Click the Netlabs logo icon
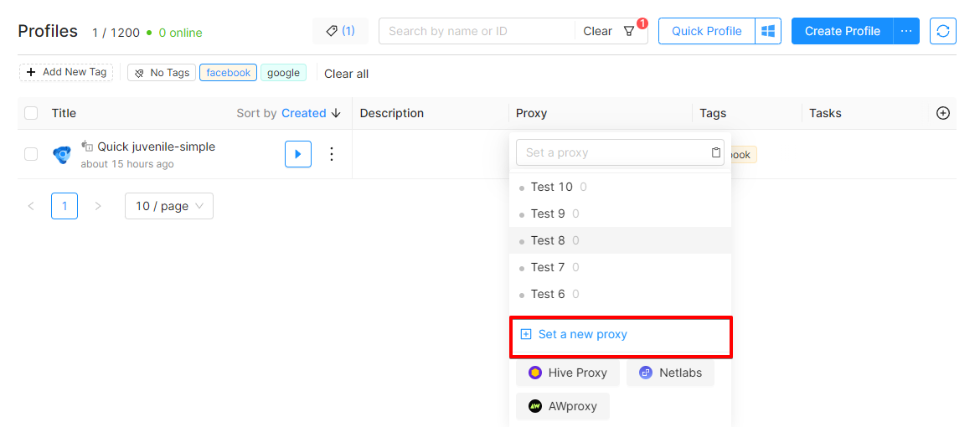This screenshot has height=427, width=980. 646,373
